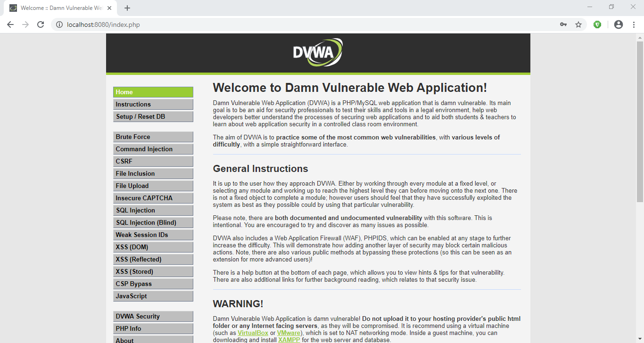Screen dimensions: 644x343
Task: Follow the XAMPP download link
Action: (289, 340)
